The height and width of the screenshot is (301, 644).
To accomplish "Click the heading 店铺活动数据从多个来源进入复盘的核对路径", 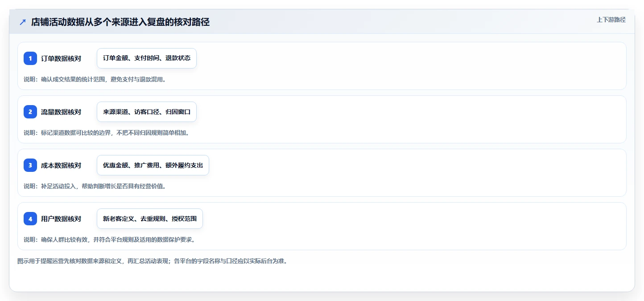I will point(120,22).
